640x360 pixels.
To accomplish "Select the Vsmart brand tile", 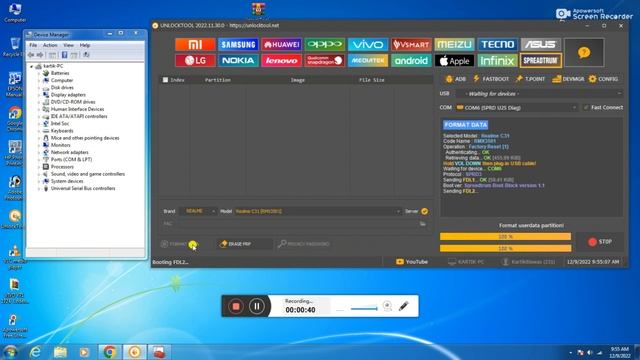I will (x=411, y=44).
